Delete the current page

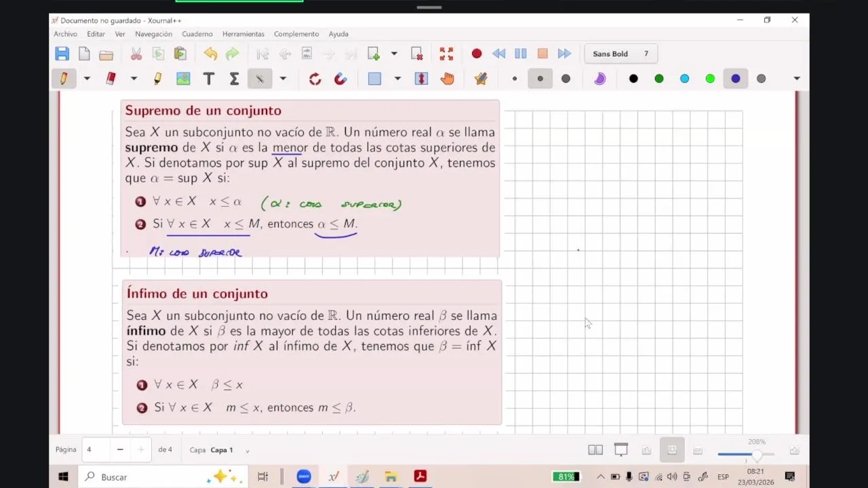click(x=417, y=54)
